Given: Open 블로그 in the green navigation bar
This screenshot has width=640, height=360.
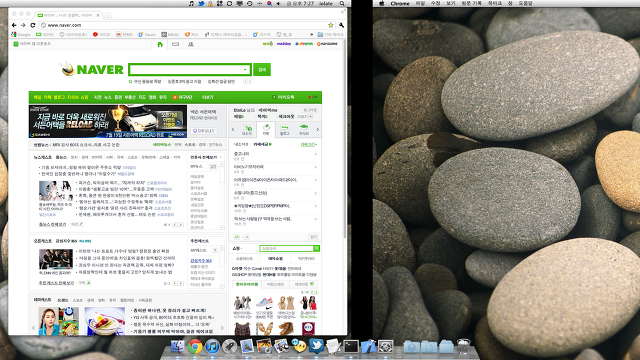Looking at the screenshot, I should point(59,97).
